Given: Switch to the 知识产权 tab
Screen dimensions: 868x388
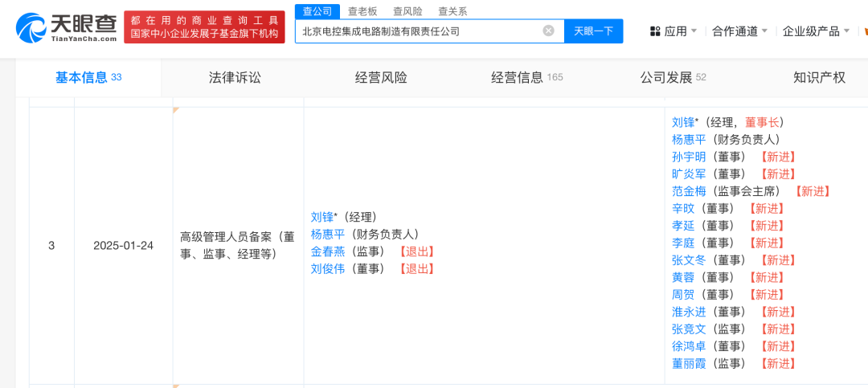Looking at the screenshot, I should [x=819, y=77].
